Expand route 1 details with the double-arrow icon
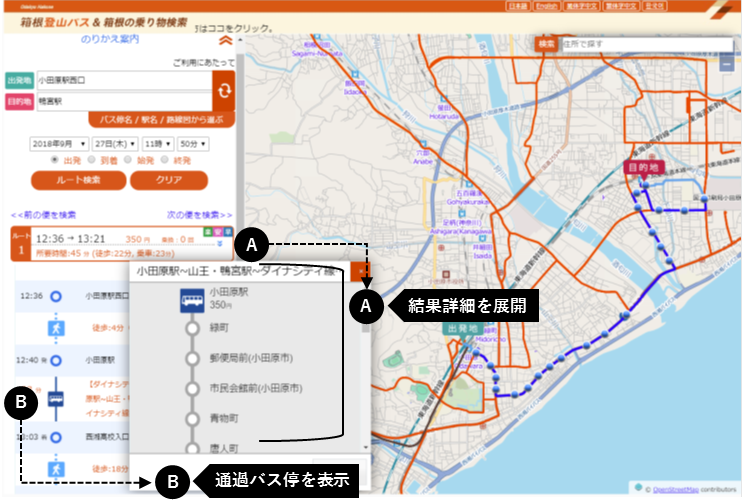Screen dimensions: 742x503 coord(219,242)
